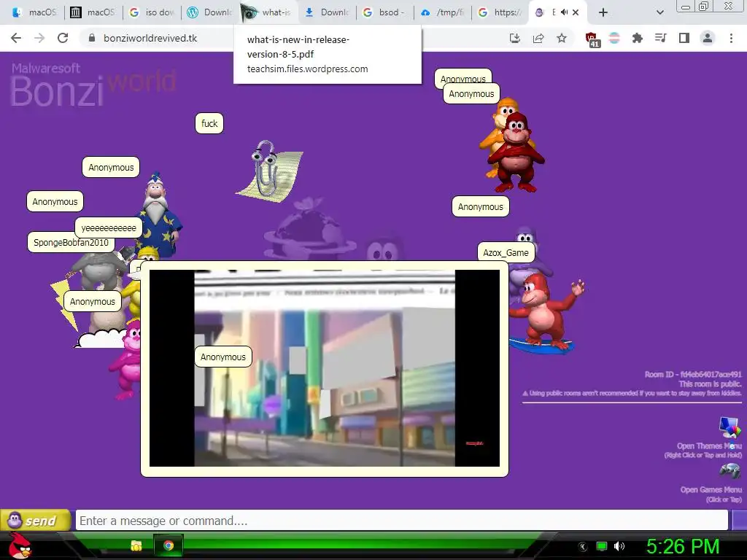Open the Extensions puzzle piece menu

638,38
